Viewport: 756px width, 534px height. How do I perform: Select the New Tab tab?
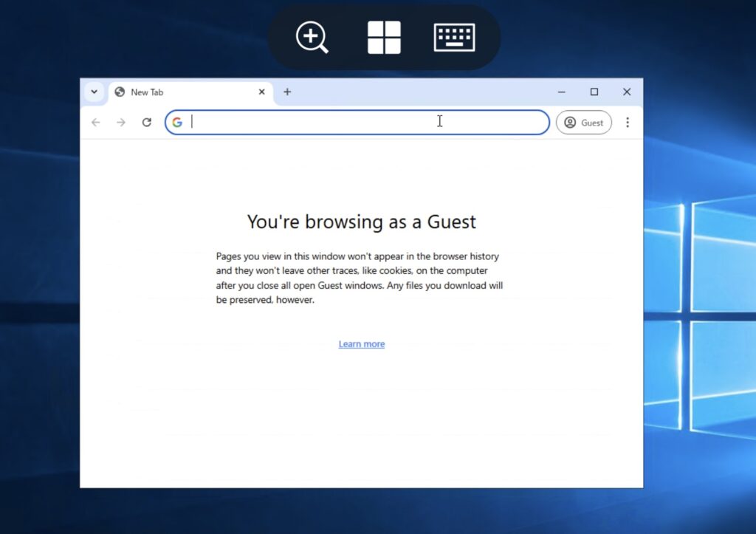190,92
